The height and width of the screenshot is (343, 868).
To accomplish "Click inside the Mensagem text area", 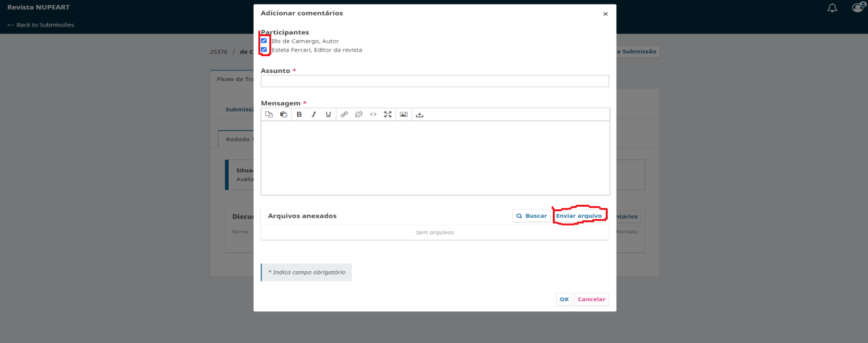I will click(x=435, y=157).
